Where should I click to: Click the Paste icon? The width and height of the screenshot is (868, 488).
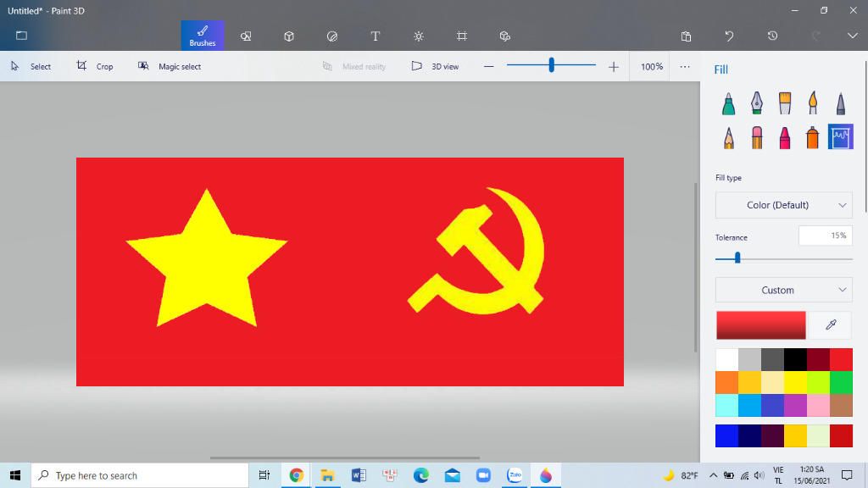point(686,36)
